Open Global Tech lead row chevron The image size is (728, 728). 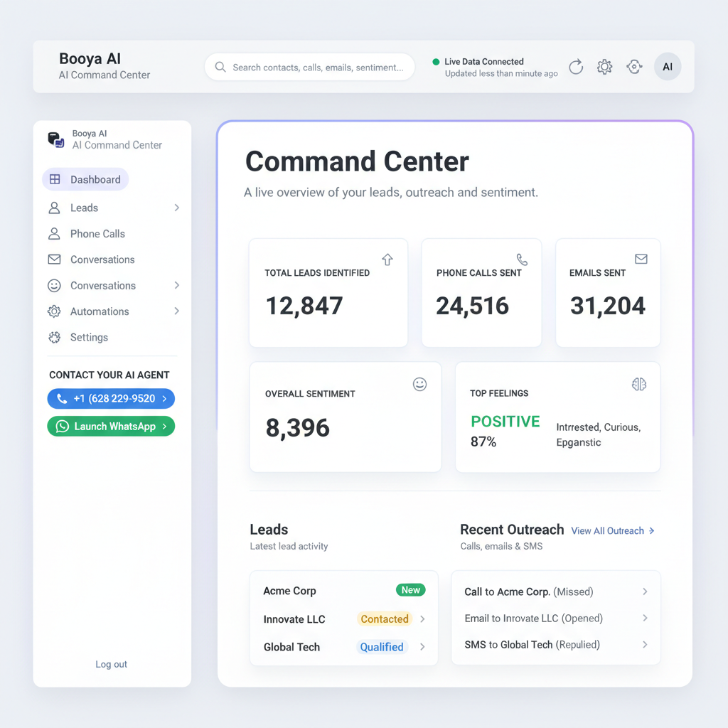422,647
